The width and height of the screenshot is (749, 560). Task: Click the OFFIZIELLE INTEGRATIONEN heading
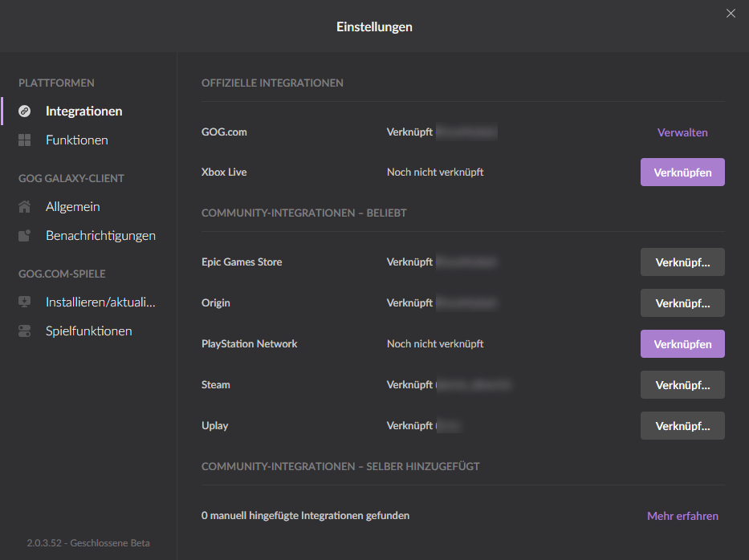(x=272, y=83)
